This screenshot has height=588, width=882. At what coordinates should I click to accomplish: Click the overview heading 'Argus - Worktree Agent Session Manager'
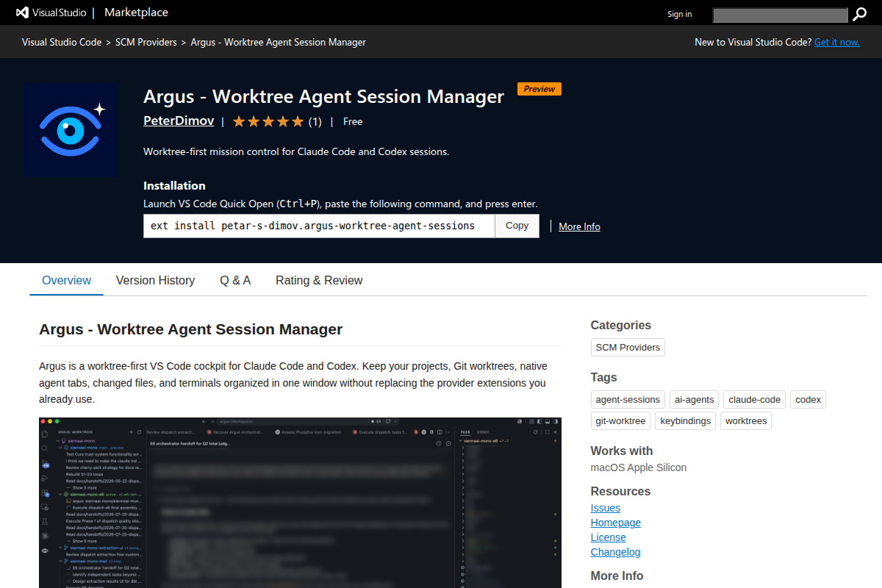pyautogui.click(x=191, y=329)
